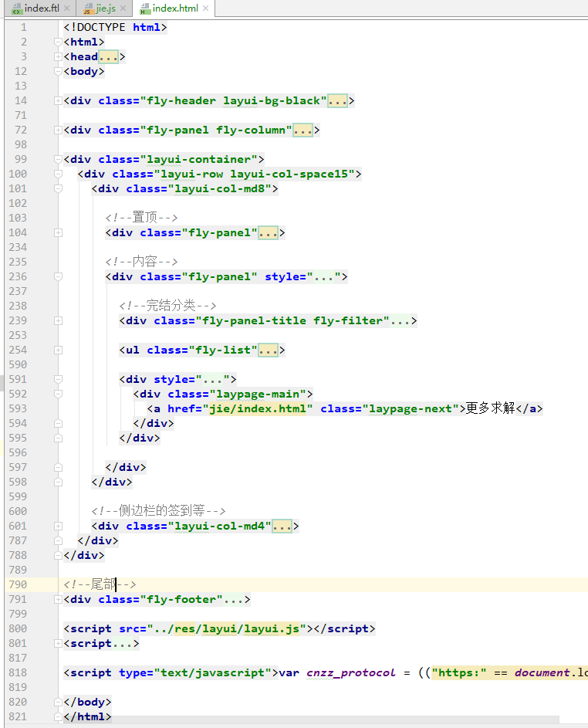
Task: Collapse the layui-col-md8 div on line 101
Action: [58, 189]
